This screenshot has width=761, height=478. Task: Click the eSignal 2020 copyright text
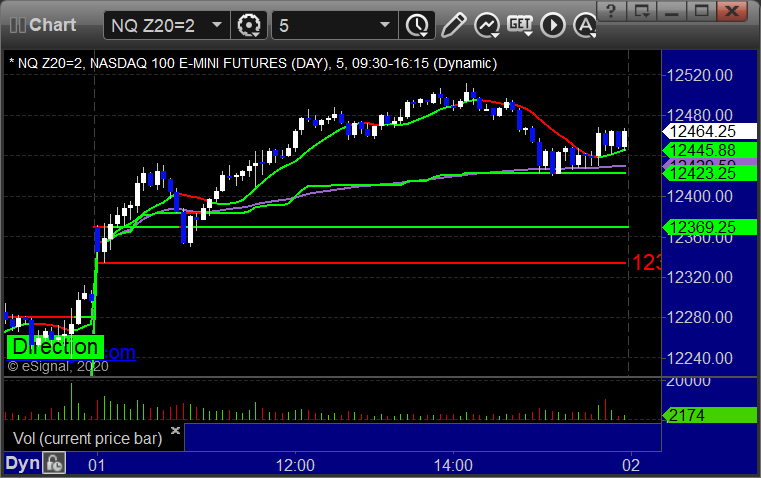[58, 366]
